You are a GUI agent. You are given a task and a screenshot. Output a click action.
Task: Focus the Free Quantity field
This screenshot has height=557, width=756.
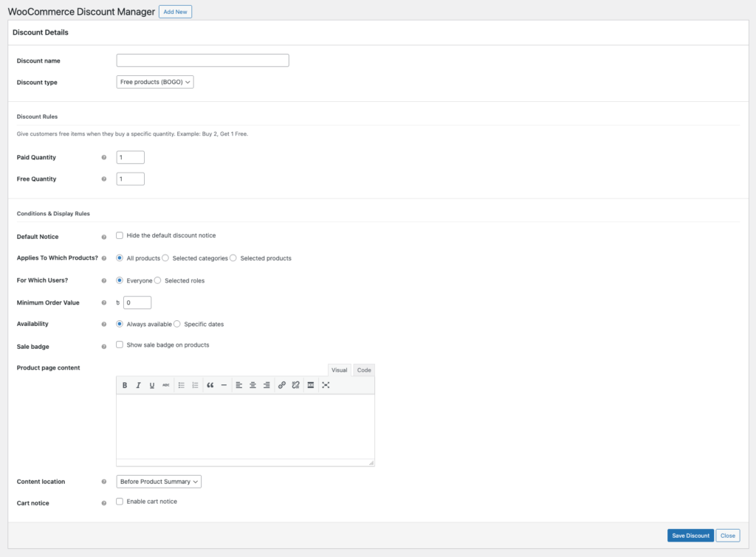pyautogui.click(x=130, y=179)
